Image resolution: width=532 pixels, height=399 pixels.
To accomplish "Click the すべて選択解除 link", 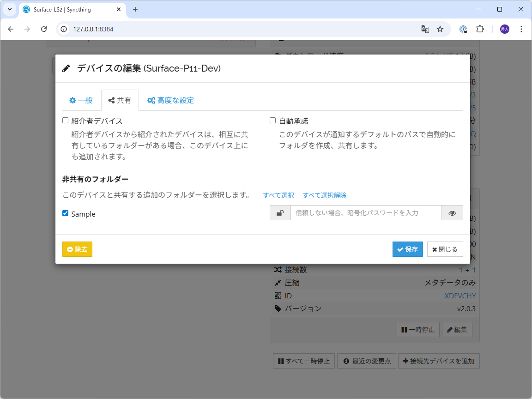I will tap(324, 195).
